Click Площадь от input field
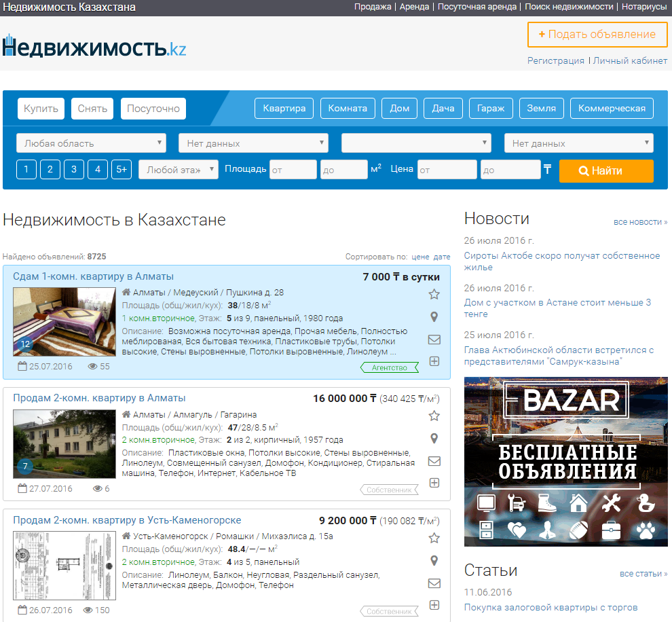 [293, 169]
